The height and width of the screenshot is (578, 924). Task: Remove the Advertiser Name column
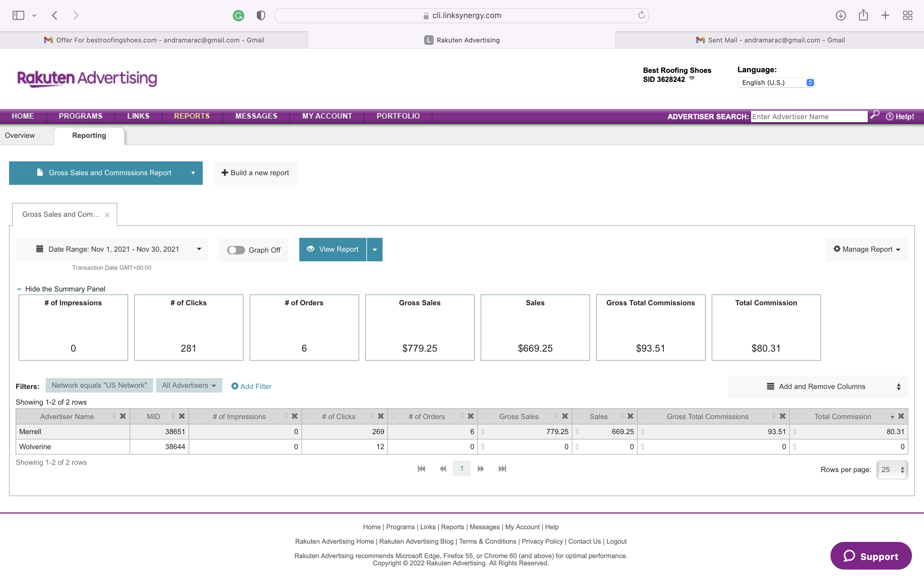[x=122, y=416]
